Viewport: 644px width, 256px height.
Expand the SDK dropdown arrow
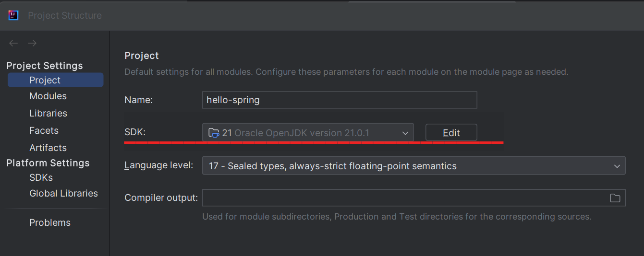click(405, 133)
